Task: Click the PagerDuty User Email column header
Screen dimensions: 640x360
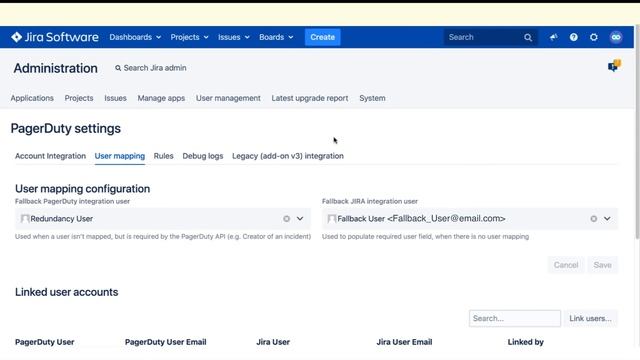Action: (165, 342)
